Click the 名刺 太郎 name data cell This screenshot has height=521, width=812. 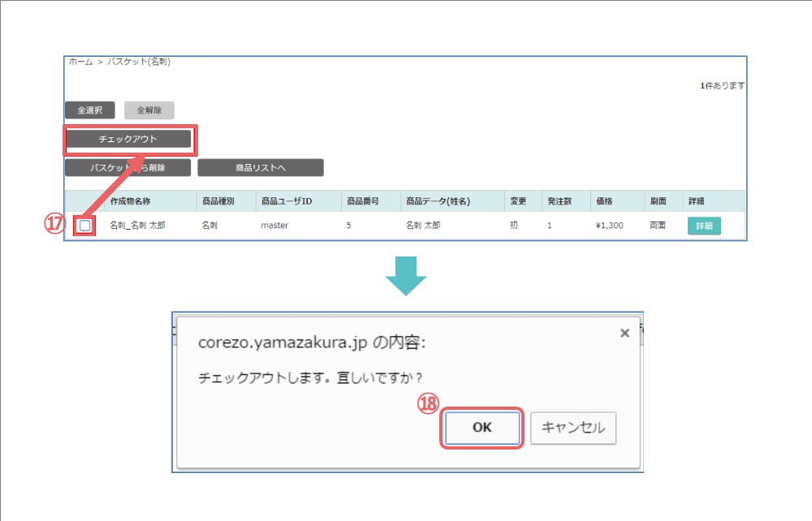coord(423,225)
